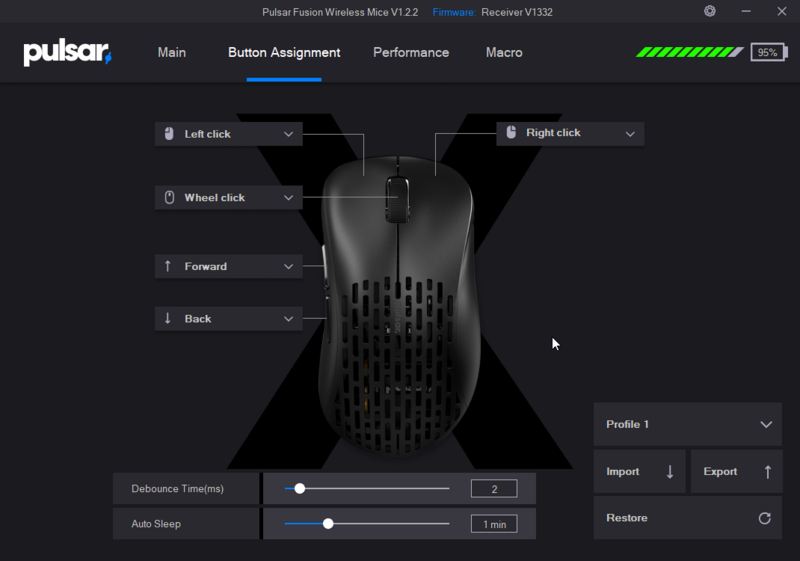Image resolution: width=800 pixels, height=561 pixels.
Task: Select the Button Assignment tab
Action: (284, 53)
